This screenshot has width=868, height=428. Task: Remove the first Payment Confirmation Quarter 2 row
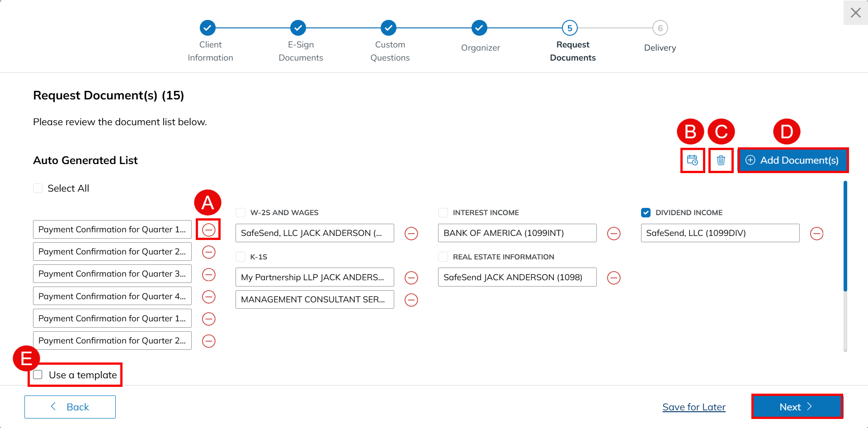[208, 252]
